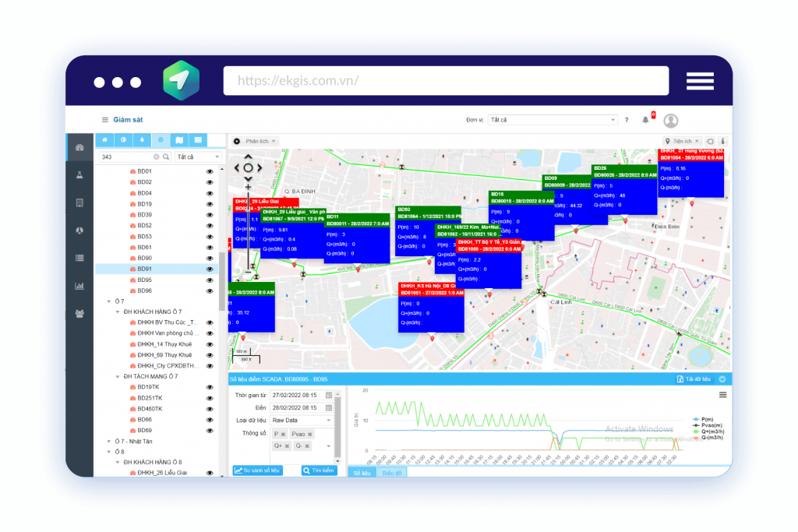This screenshot has width=798, height=532.
Task: Click the map info icon
Action: coord(722,142)
